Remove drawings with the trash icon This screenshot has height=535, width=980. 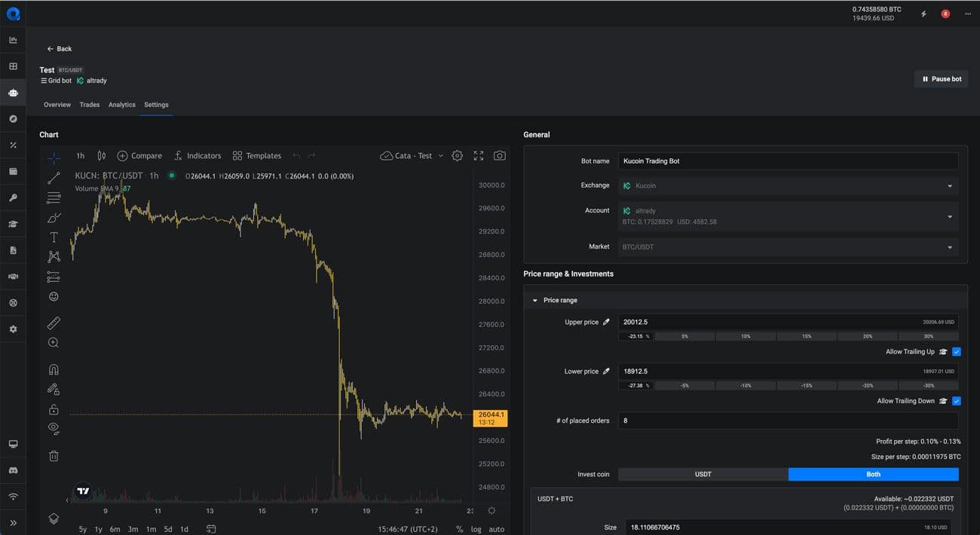(54, 456)
